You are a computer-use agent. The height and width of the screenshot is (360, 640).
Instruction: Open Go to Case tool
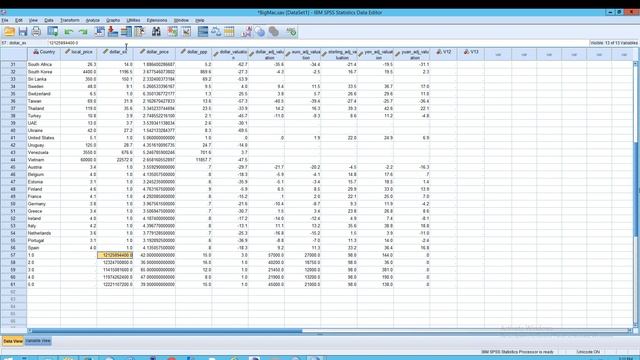(x=100, y=31)
